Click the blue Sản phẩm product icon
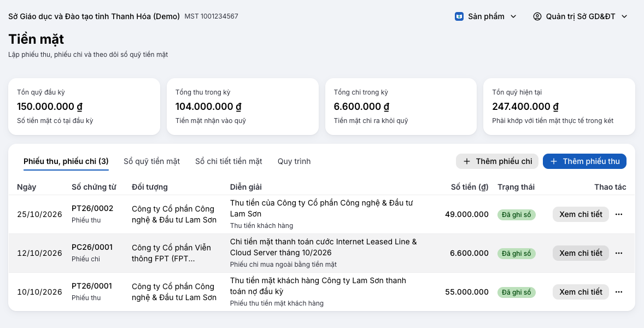644x328 pixels. 459,16
